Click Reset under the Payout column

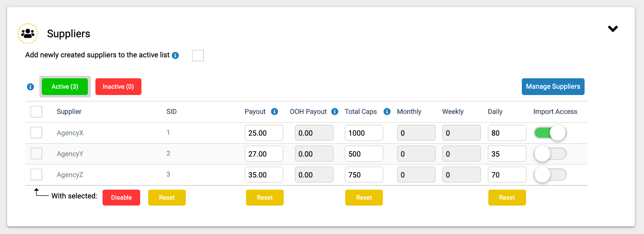(265, 198)
